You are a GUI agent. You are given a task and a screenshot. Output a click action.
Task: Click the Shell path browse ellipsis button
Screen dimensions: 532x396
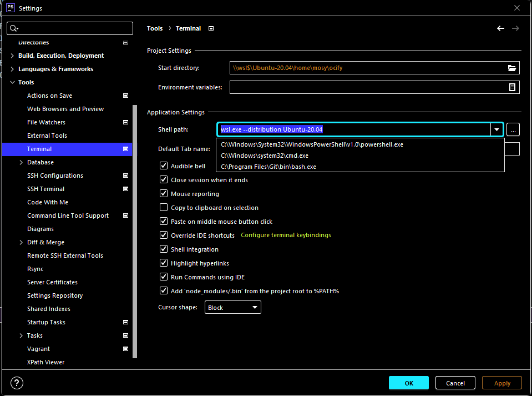(x=513, y=129)
